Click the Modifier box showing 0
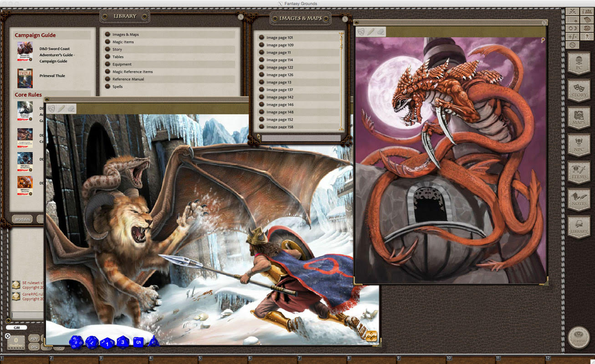This screenshot has width=595, height=364. tap(16, 342)
